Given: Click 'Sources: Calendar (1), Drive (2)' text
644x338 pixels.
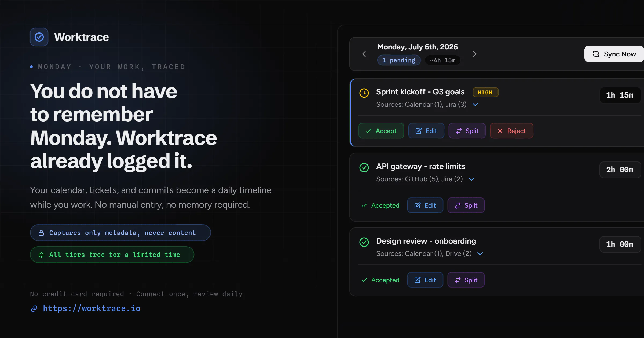Looking at the screenshot, I should pos(424,253).
